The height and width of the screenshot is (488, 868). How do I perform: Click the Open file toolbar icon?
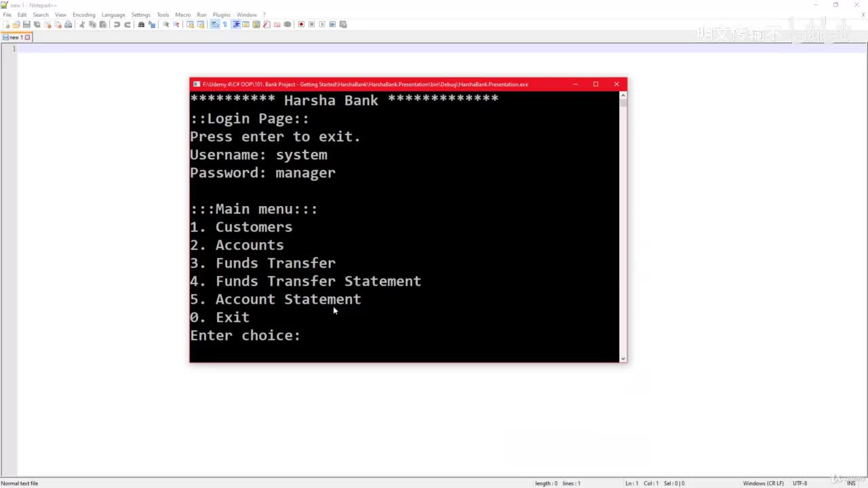click(x=16, y=24)
